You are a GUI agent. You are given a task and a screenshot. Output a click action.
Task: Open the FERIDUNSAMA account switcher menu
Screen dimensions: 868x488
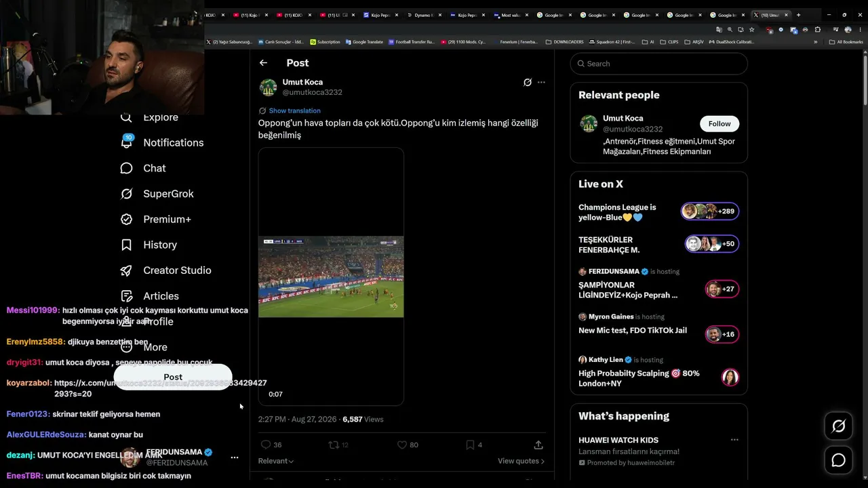coord(235,457)
